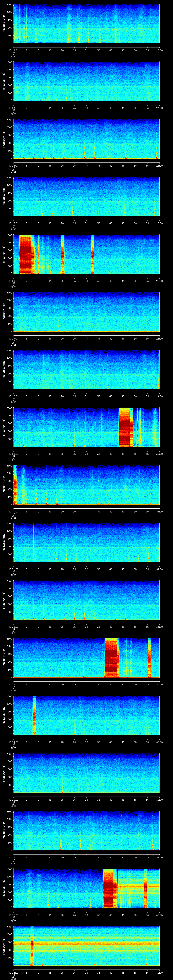
Task: Click the 13:26:00 start time label
Action: point(14,281)
